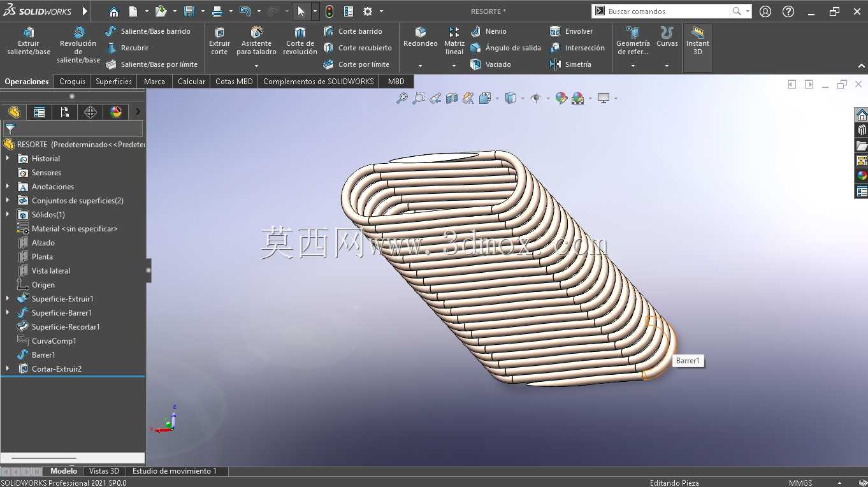Click the Curvas tool
868x487 pixels.
tap(667, 38)
